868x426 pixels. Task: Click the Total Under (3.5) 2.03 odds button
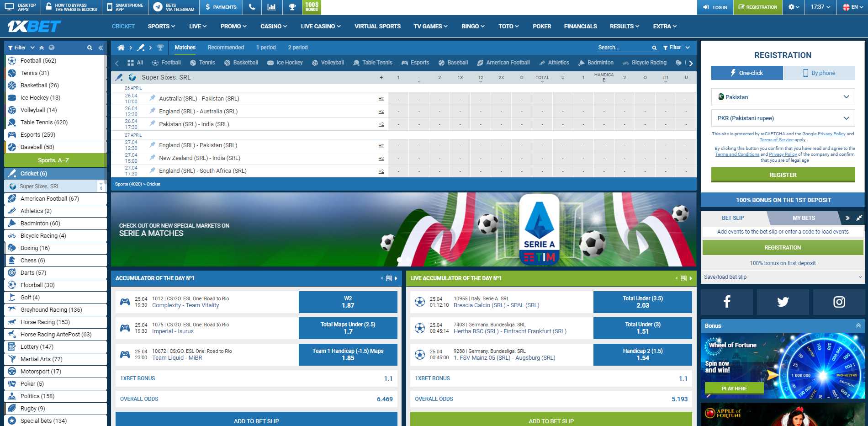[x=643, y=302]
